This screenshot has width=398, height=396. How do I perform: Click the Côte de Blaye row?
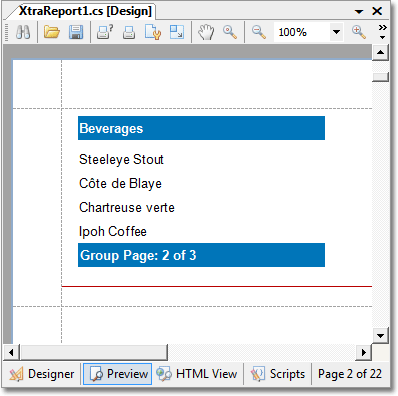pos(120,184)
